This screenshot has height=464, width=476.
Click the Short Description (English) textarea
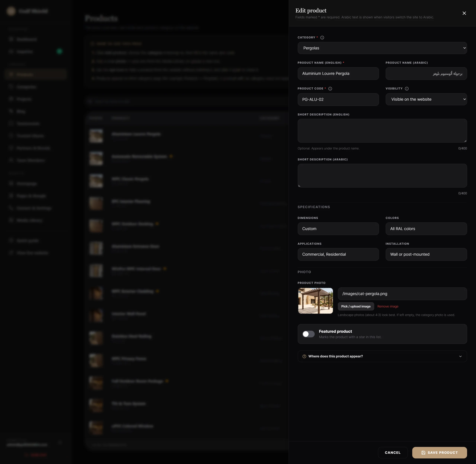[x=382, y=131]
